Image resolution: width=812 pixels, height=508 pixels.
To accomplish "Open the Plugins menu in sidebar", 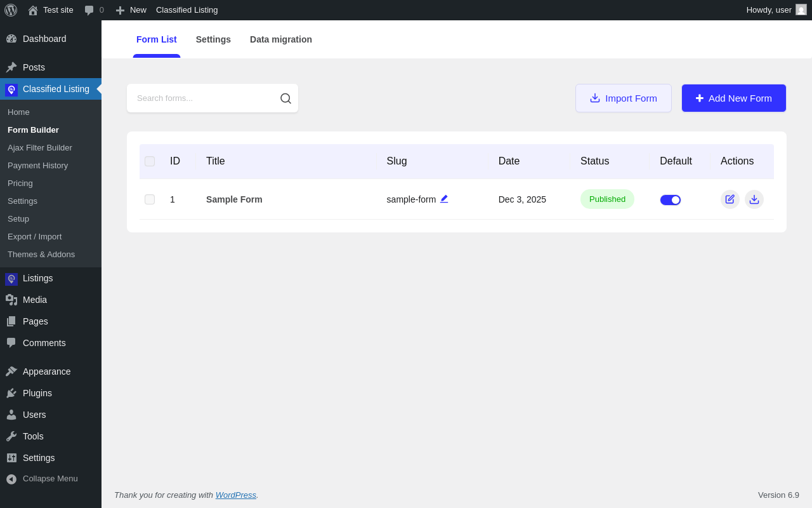I will (37, 393).
